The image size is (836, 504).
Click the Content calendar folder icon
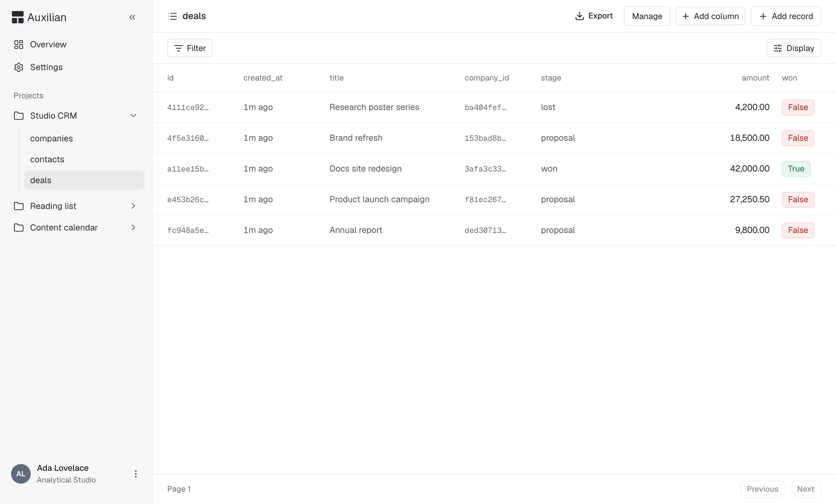19,228
